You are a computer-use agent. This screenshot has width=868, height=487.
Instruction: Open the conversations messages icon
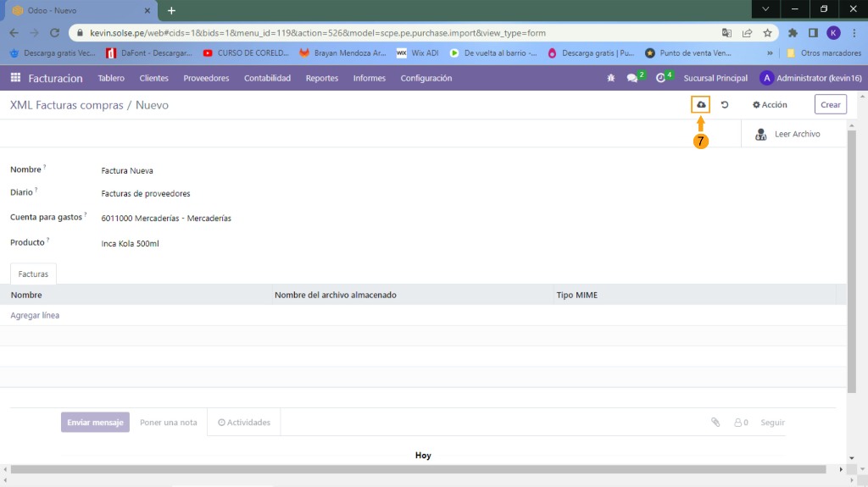point(632,78)
